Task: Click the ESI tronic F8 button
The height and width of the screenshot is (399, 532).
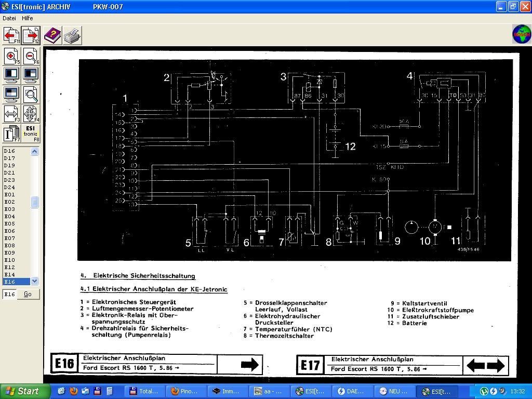Action: [x=31, y=133]
